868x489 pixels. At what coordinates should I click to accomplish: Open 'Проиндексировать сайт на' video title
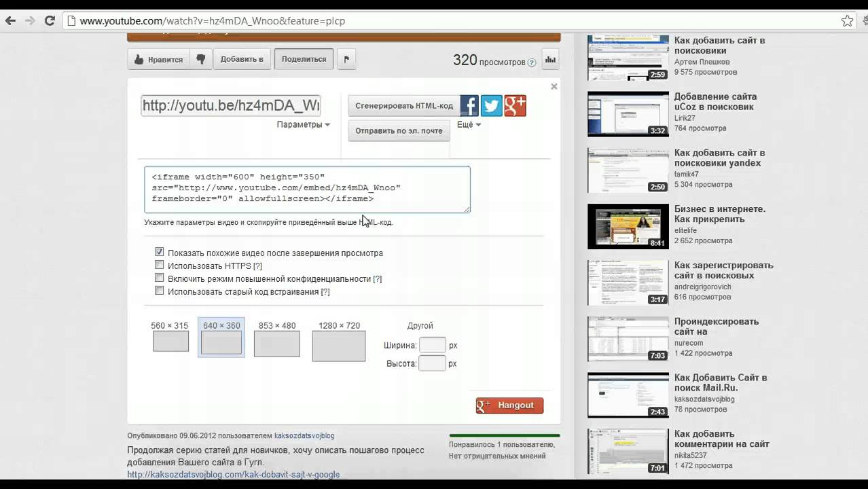click(x=716, y=327)
